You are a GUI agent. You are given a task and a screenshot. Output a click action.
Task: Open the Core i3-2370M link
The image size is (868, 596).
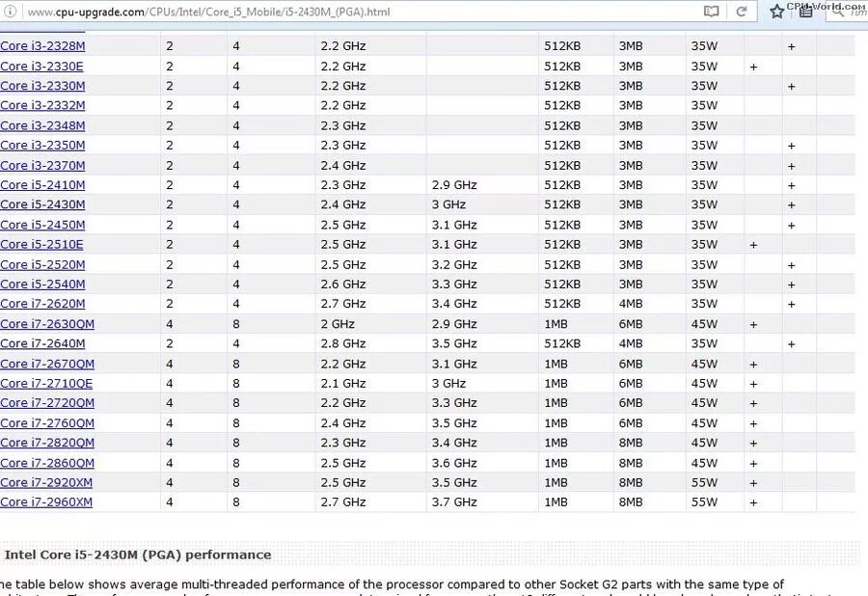click(x=42, y=166)
